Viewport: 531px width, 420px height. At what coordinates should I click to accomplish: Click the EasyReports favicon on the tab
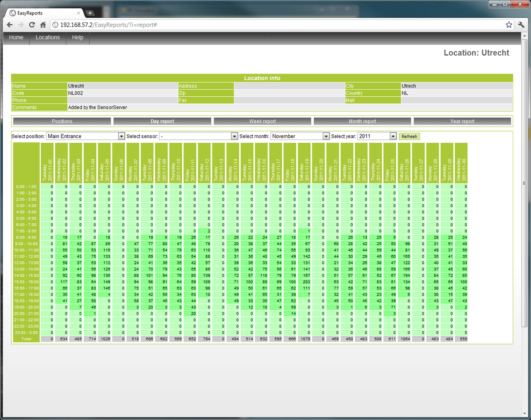(x=12, y=13)
